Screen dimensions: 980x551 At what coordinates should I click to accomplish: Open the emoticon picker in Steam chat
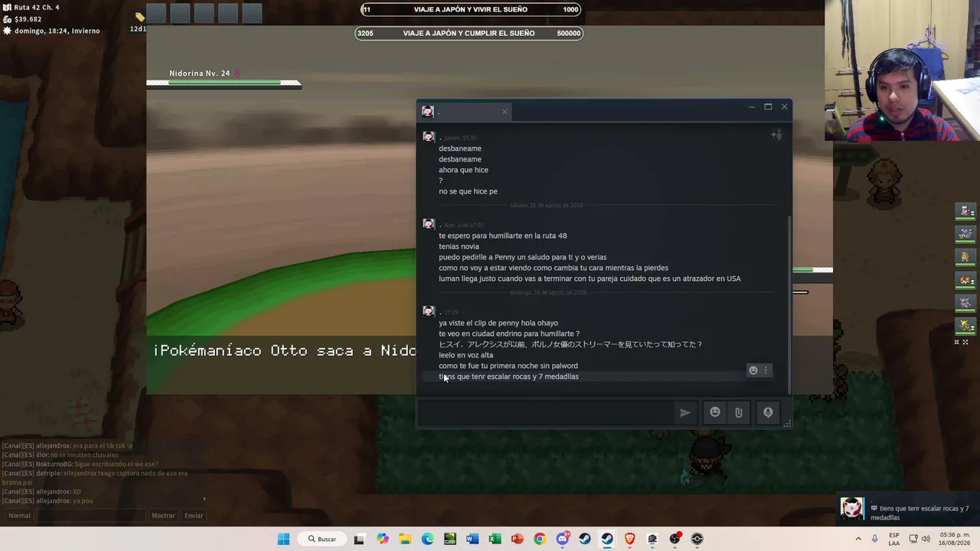[x=714, y=412]
